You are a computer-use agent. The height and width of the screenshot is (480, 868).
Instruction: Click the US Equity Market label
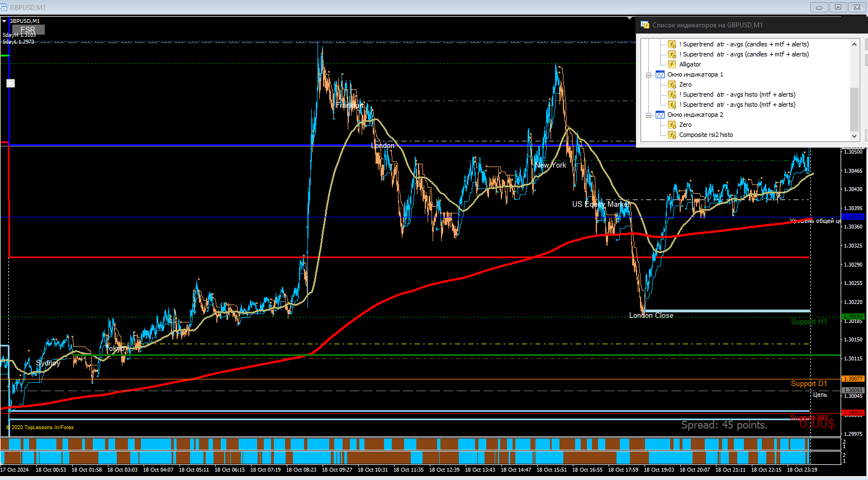pos(601,204)
